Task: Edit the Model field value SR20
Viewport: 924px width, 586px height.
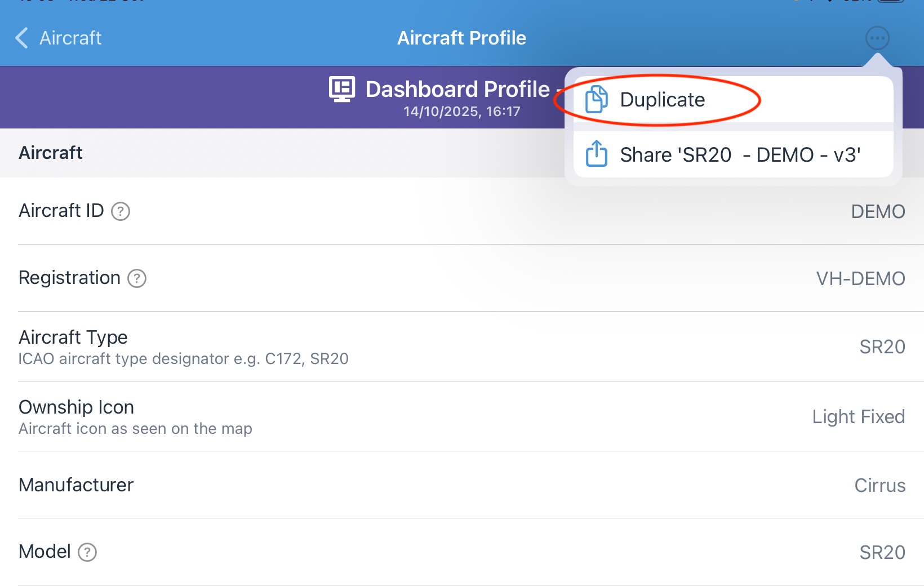Action: click(882, 552)
